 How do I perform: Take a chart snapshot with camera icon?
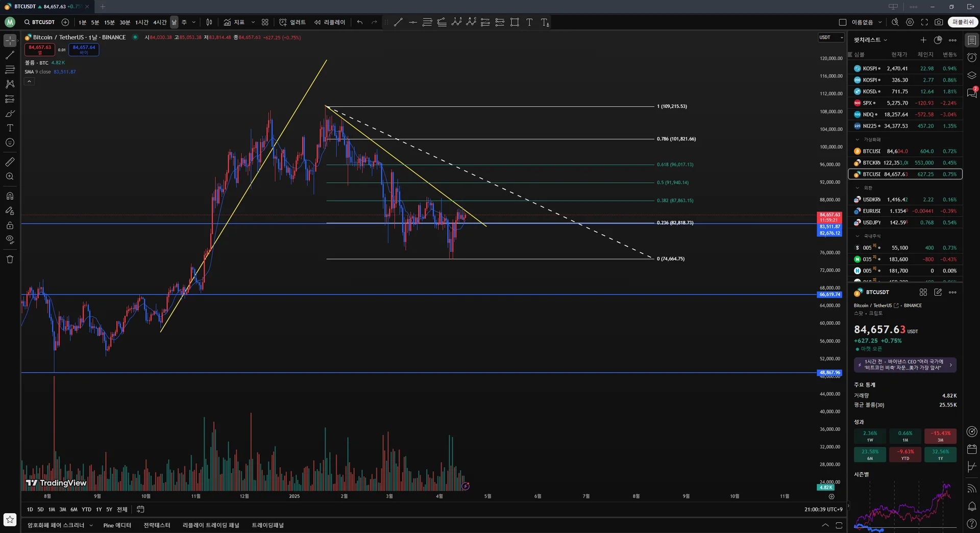pyautogui.click(x=939, y=22)
